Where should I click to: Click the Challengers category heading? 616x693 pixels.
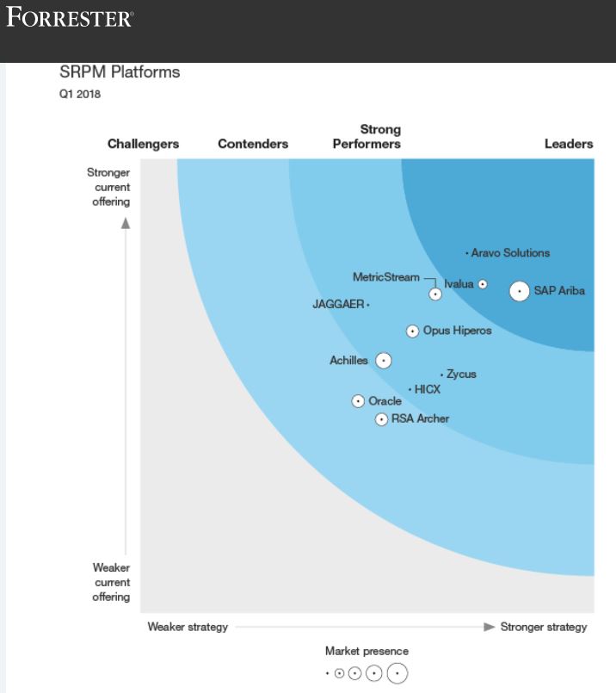(x=144, y=144)
